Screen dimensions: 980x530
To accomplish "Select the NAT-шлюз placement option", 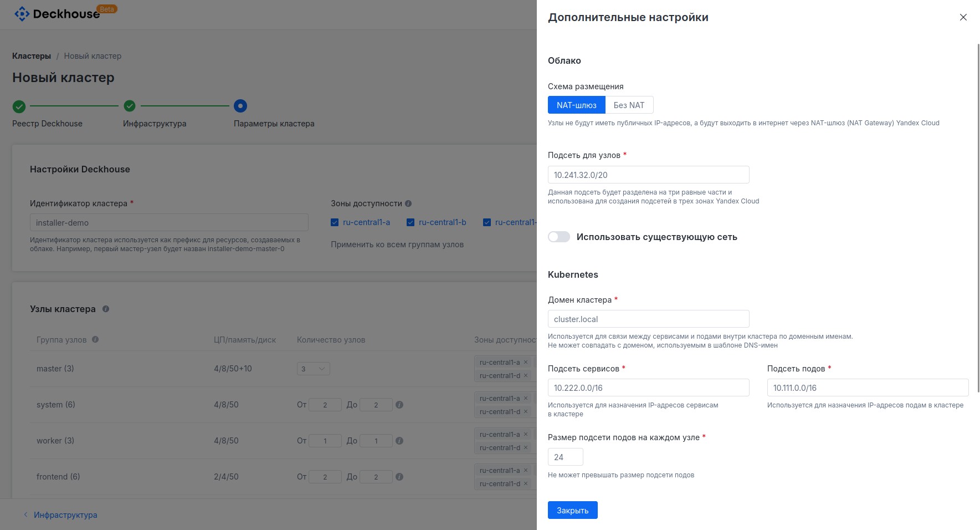I will pyautogui.click(x=577, y=105).
